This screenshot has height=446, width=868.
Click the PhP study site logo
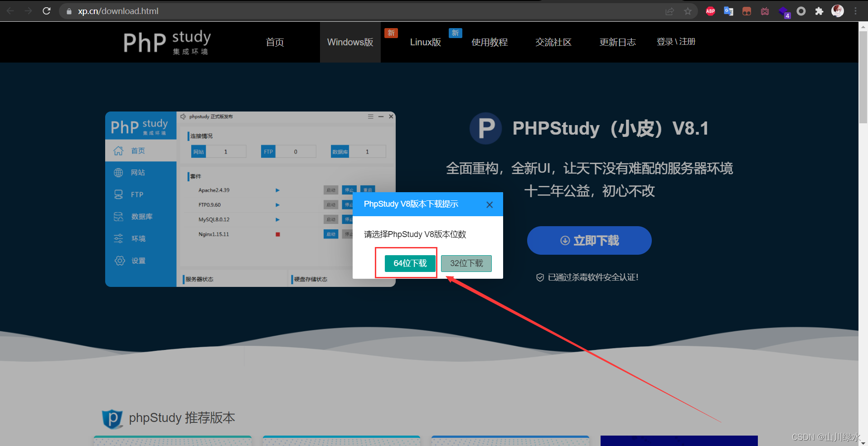click(x=167, y=43)
